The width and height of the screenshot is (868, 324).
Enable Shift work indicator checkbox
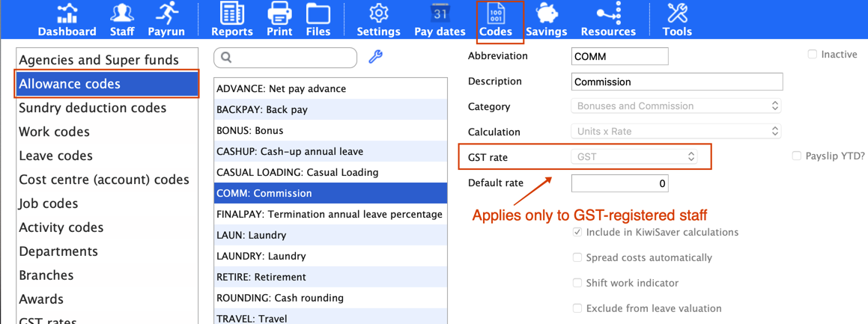point(577,283)
